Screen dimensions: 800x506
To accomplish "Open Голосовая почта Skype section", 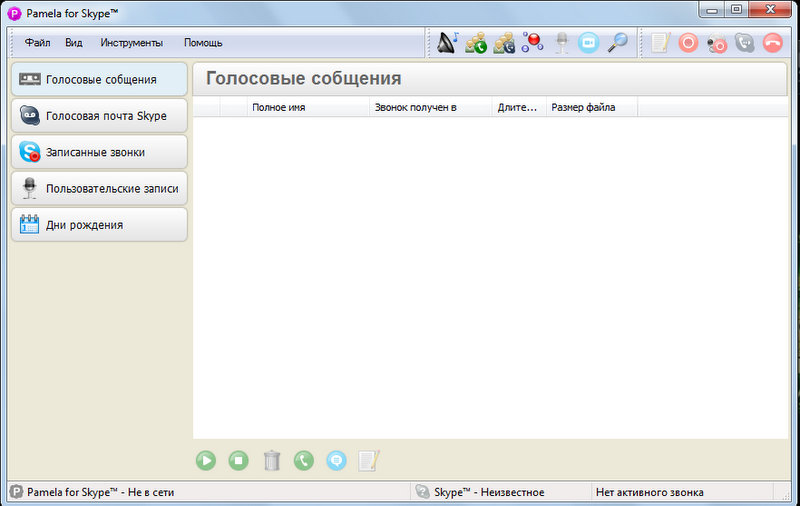I will point(99,116).
